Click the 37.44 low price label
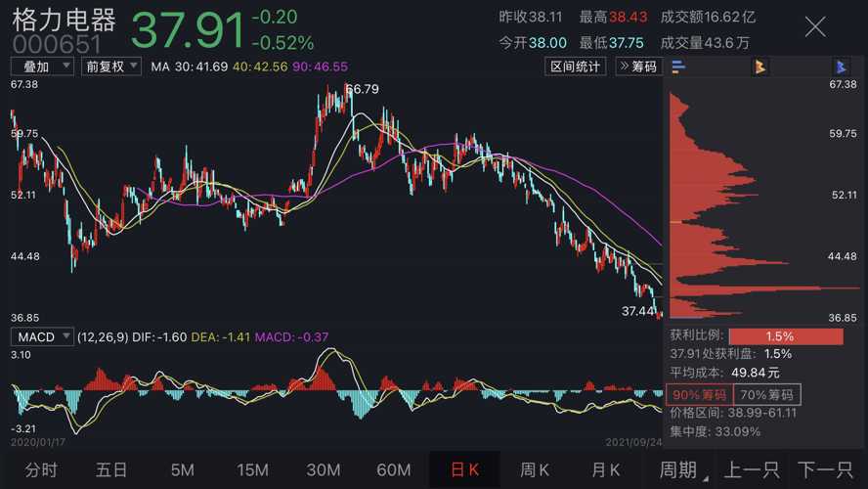 [637, 311]
